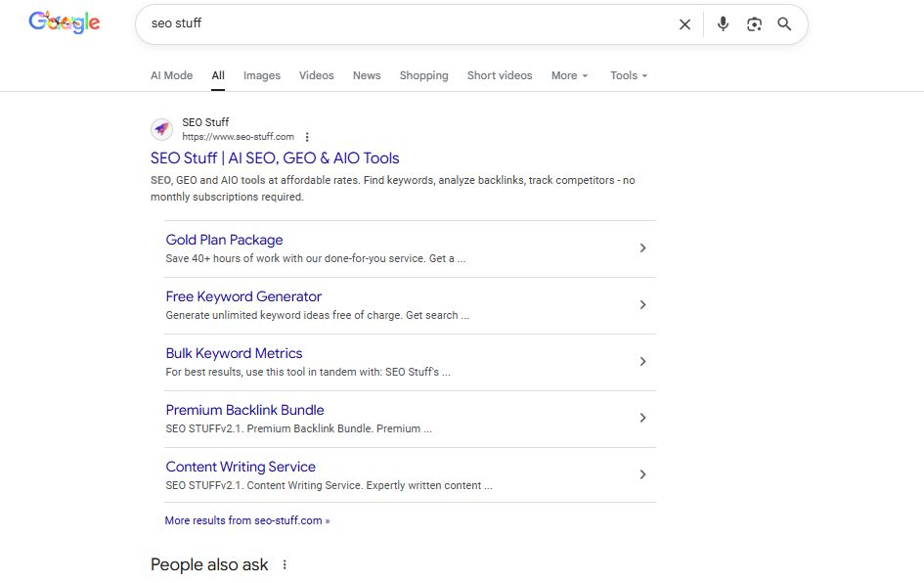Click the 'Generate unlimited keyword ideas' description

click(x=317, y=315)
